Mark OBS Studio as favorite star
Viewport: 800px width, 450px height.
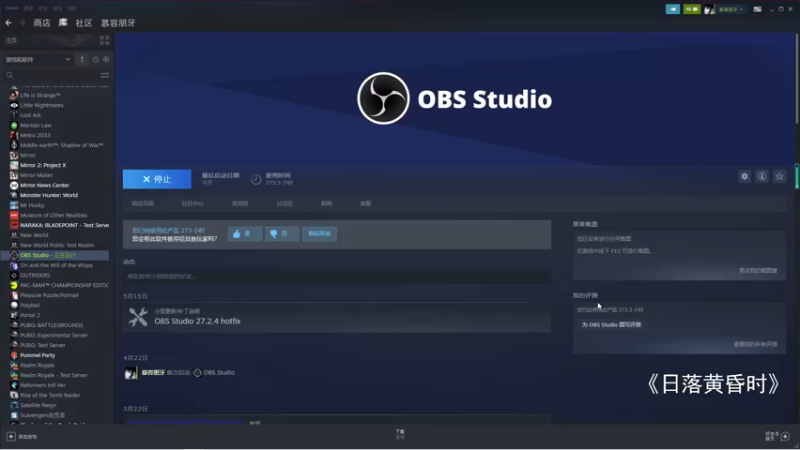pos(779,177)
